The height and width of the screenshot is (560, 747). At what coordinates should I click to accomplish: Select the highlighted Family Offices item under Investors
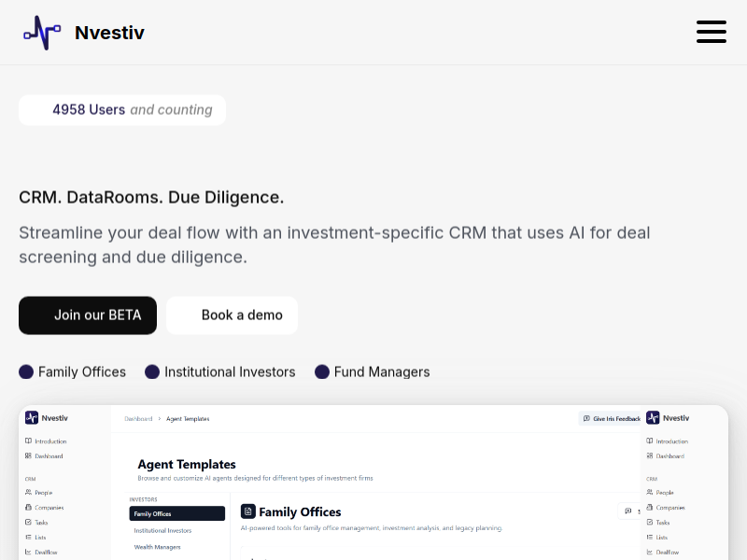point(177,513)
